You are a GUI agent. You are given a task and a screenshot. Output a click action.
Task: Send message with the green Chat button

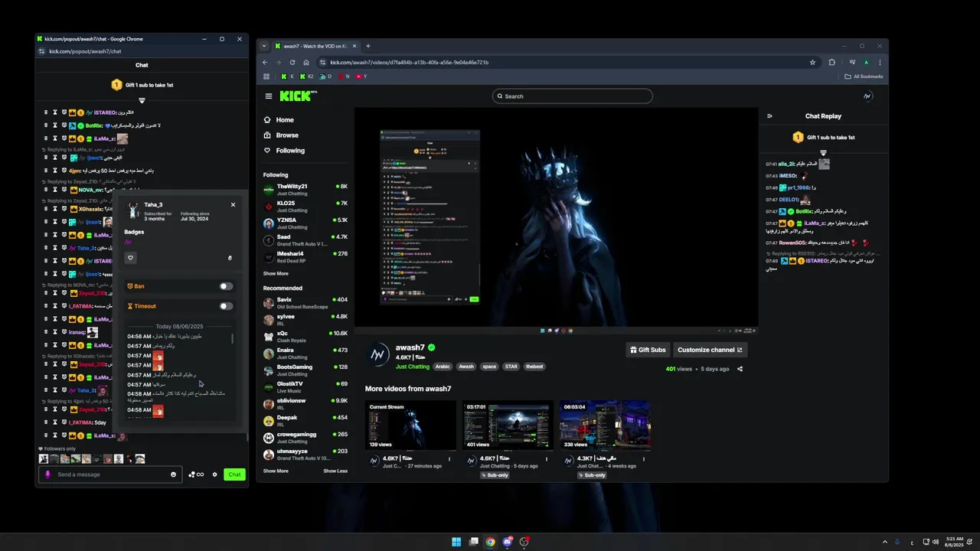point(234,474)
